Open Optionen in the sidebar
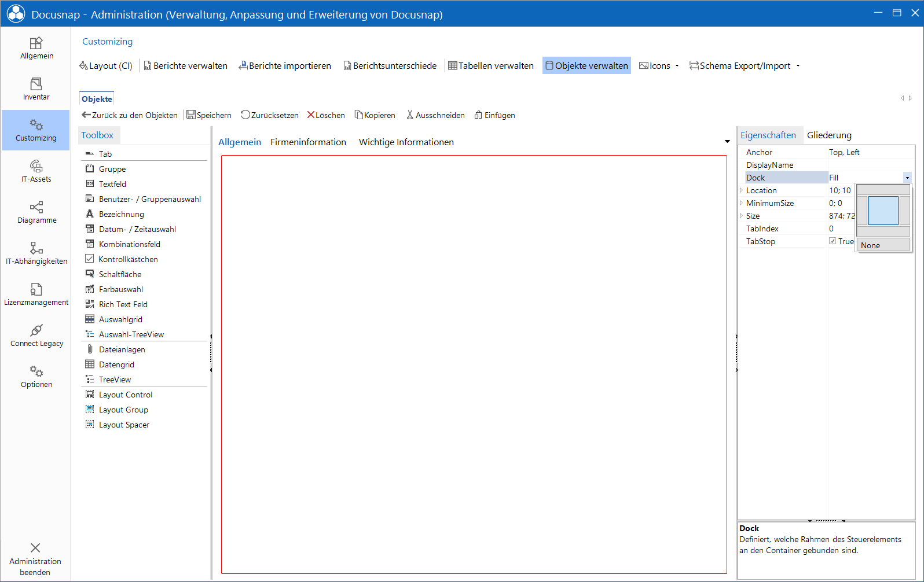This screenshot has height=582, width=924. (36, 377)
